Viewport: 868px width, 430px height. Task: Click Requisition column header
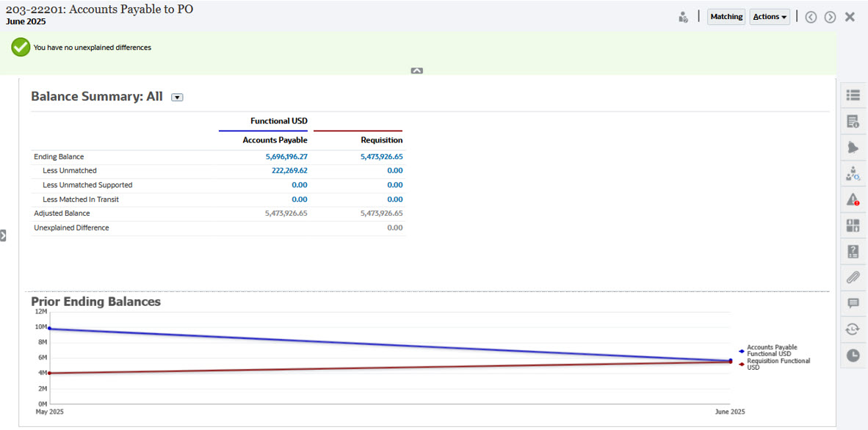pos(381,140)
